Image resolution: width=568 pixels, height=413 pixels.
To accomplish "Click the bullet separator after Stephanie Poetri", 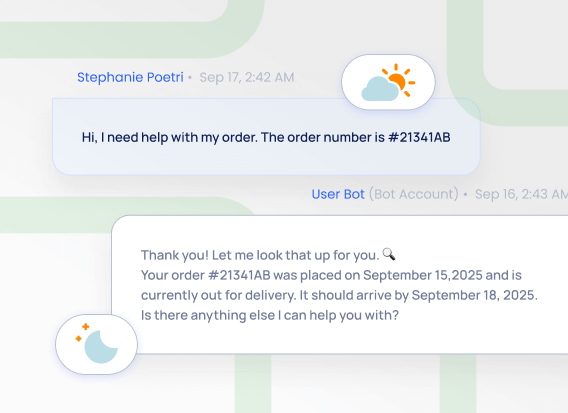I will point(190,78).
